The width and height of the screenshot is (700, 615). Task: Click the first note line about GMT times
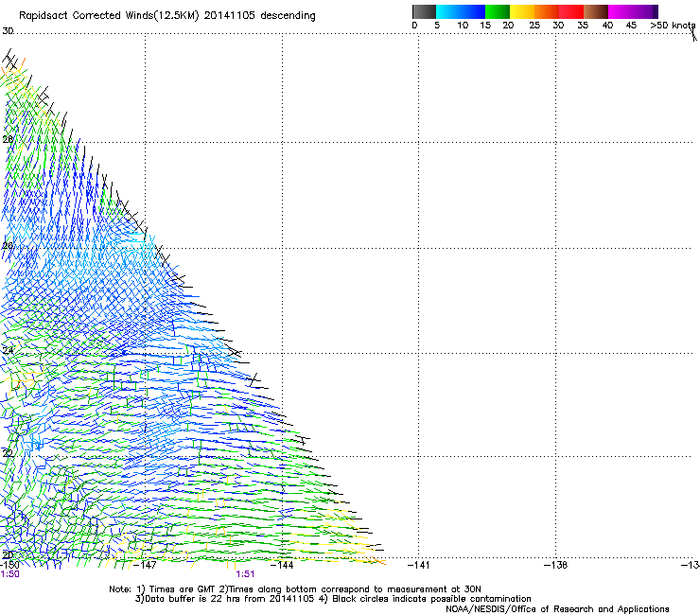pos(295,589)
